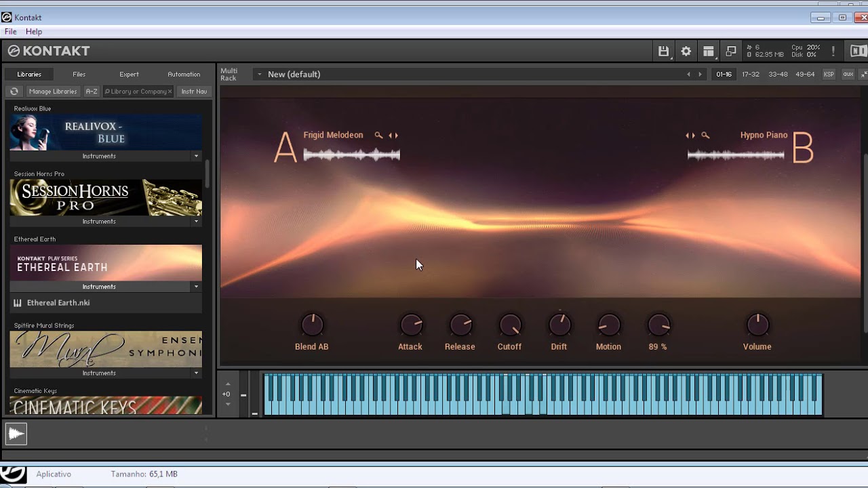Image resolution: width=868 pixels, height=488 pixels.
Task: Step sound A preset arrows
Action: click(x=393, y=136)
